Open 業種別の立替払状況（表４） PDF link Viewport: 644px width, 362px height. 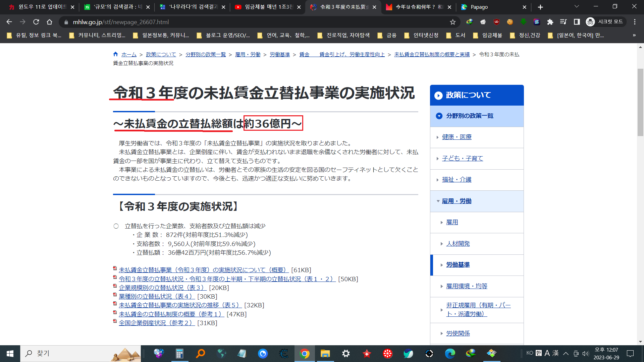[157, 297]
